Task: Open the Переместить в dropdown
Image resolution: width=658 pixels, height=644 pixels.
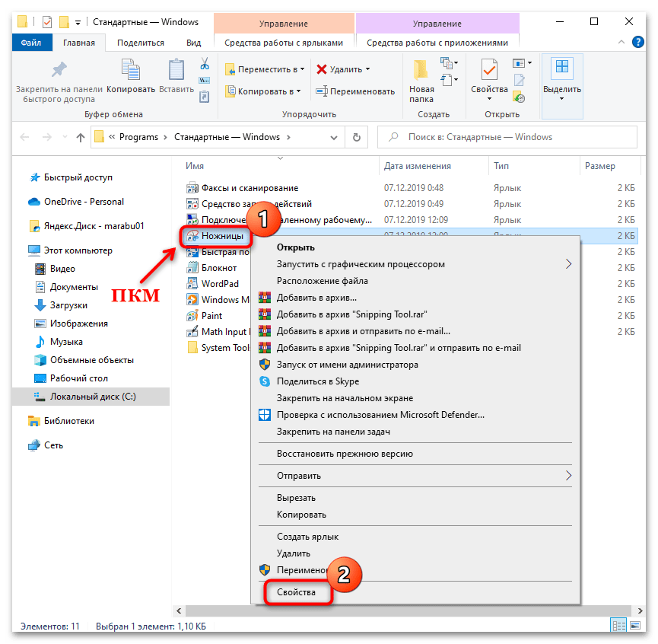Action: (x=265, y=69)
